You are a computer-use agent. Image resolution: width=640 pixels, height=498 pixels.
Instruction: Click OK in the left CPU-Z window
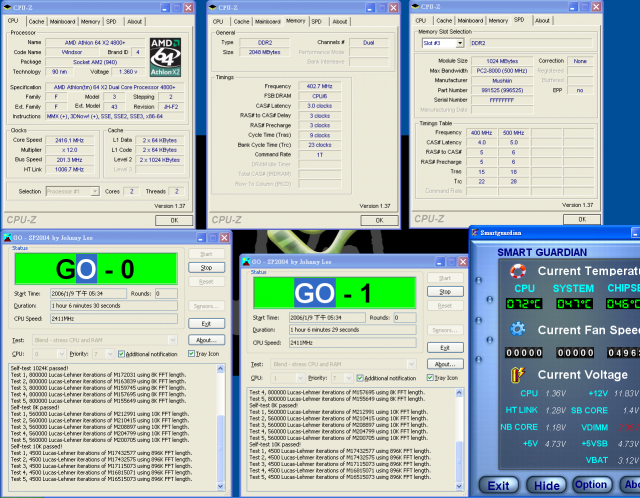174,220
